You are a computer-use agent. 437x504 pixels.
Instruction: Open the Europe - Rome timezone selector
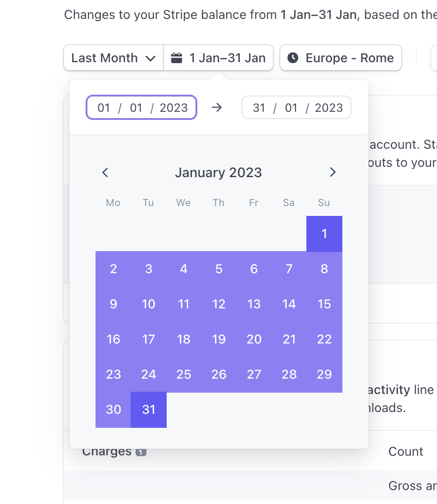[341, 58]
